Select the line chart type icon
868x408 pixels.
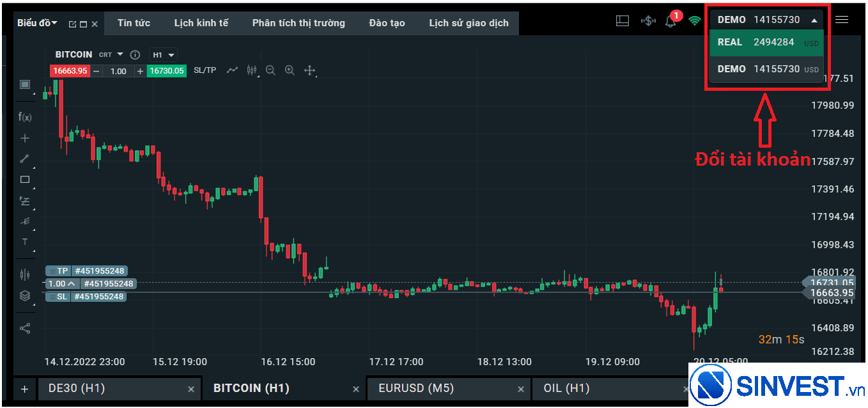click(x=232, y=70)
